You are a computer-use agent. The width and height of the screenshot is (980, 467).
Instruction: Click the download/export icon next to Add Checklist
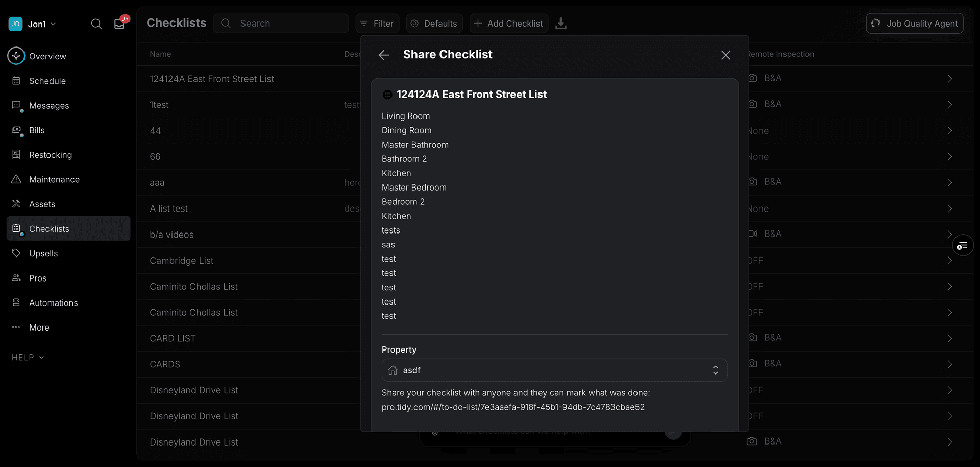coord(561,24)
